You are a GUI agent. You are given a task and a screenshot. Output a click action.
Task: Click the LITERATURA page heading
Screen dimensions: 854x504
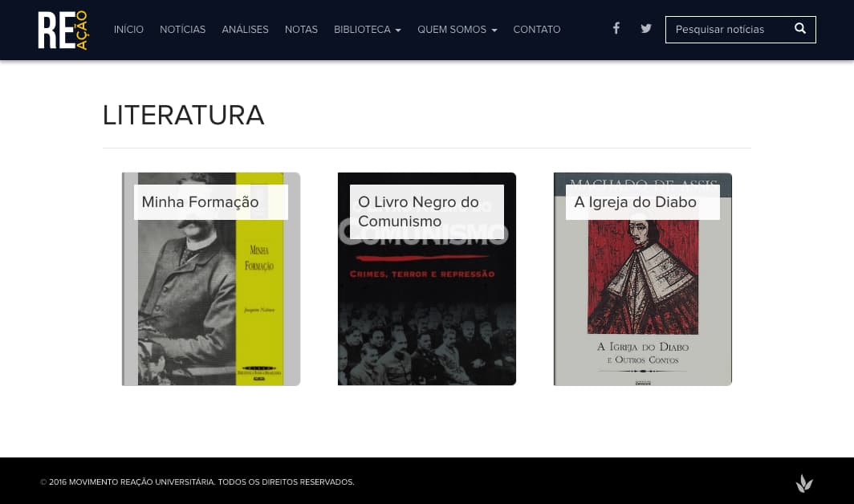coord(184,116)
